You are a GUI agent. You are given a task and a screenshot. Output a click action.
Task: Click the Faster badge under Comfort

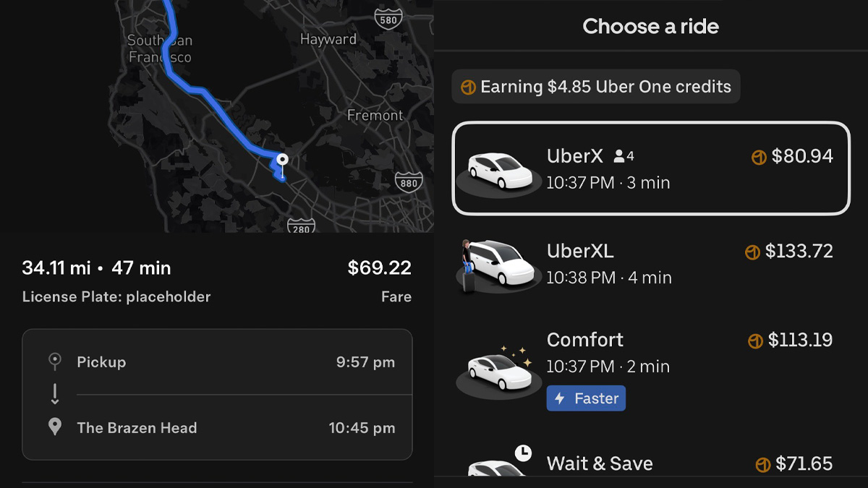coord(586,398)
